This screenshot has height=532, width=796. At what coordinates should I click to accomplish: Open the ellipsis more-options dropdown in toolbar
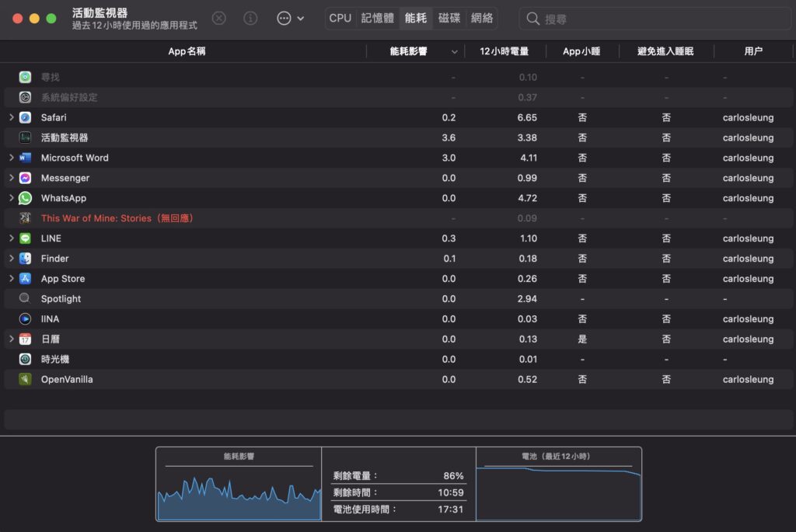[290, 18]
